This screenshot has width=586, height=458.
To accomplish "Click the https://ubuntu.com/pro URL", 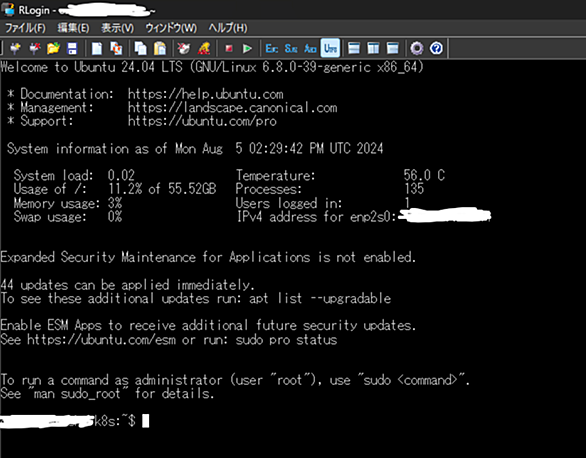I will click(202, 121).
